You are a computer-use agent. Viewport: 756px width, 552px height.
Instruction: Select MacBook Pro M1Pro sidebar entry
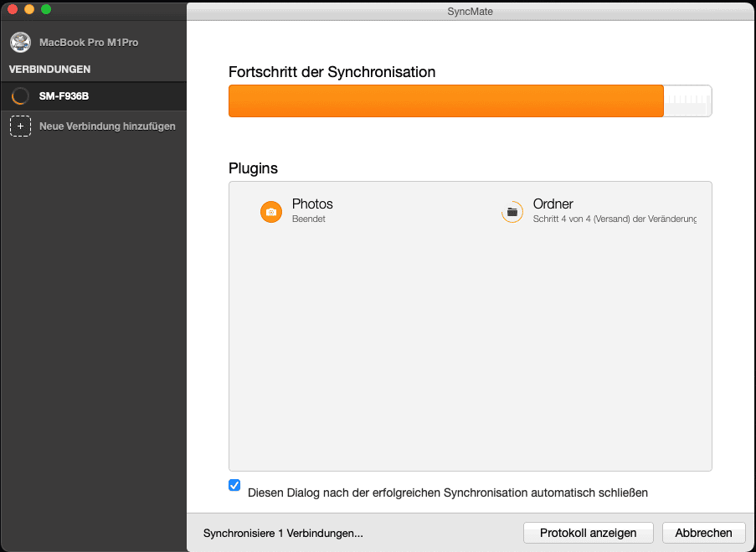click(88, 43)
